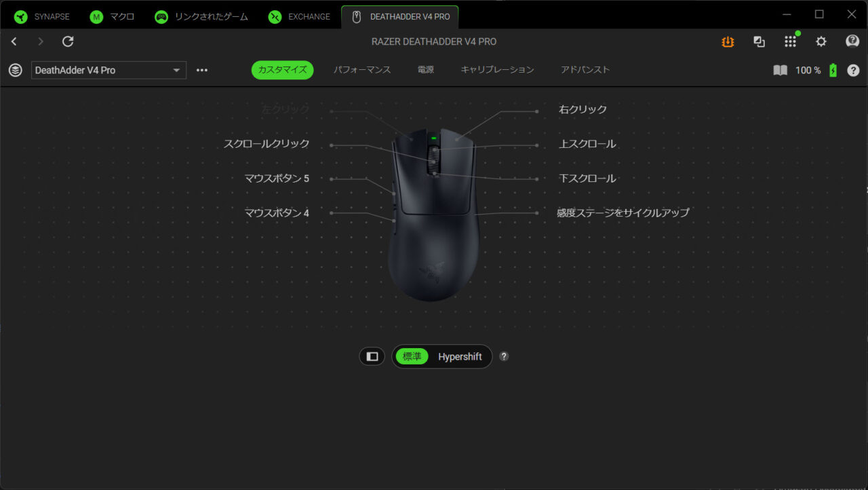This screenshot has width=868, height=490.
Task: Select the 右クリック button assignment
Action: pos(583,109)
